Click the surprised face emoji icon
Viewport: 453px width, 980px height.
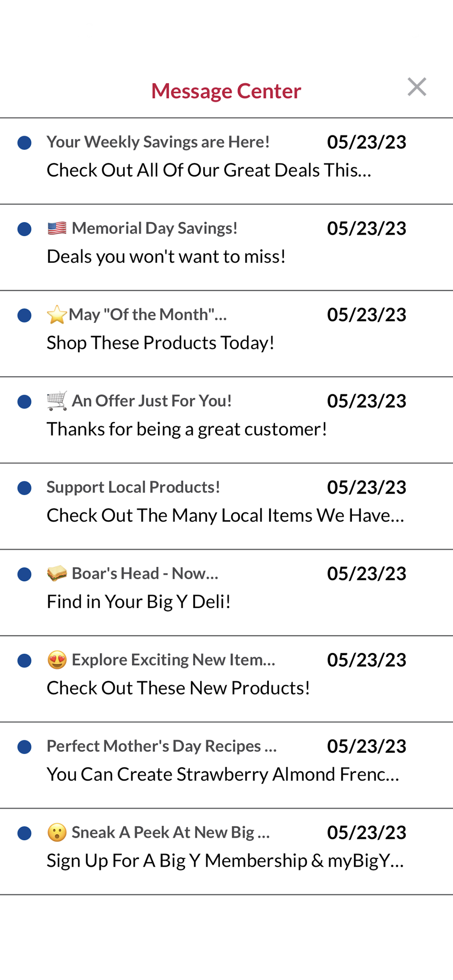pos(57,833)
